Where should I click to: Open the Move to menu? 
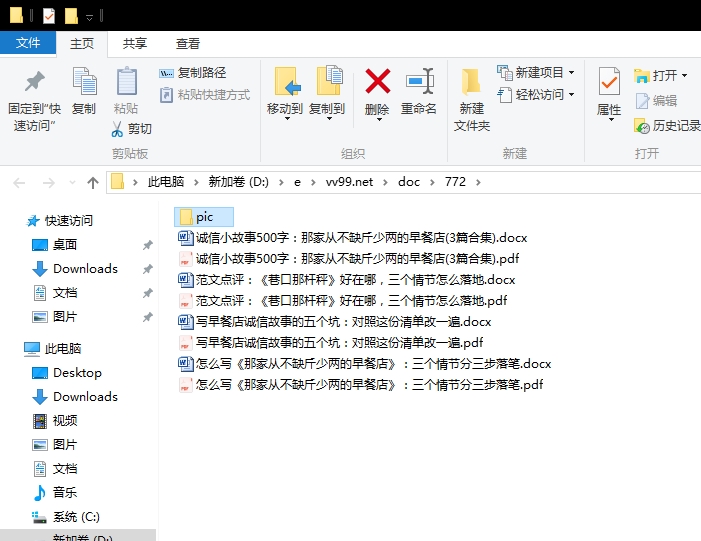click(x=285, y=94)
